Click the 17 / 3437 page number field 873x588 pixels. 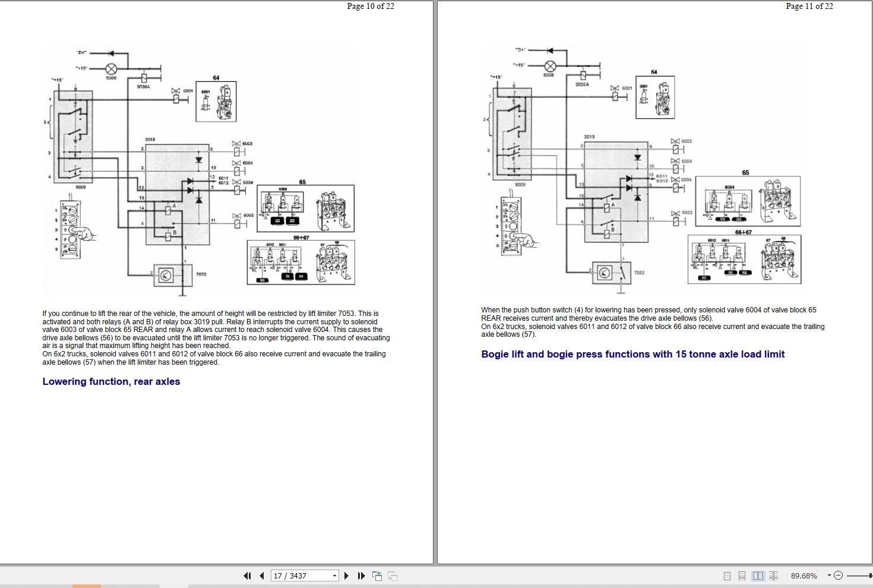(300, 576)
